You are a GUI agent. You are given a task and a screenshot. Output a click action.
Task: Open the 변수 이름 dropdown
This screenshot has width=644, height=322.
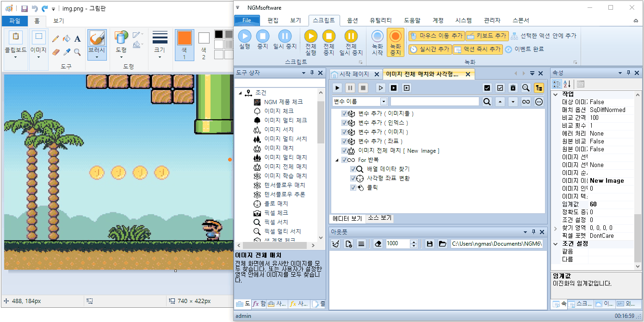[x=384, y=102]
